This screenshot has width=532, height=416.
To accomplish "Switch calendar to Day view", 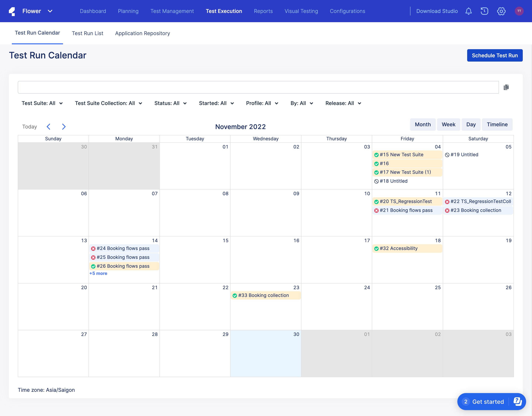I will (471, 124).
